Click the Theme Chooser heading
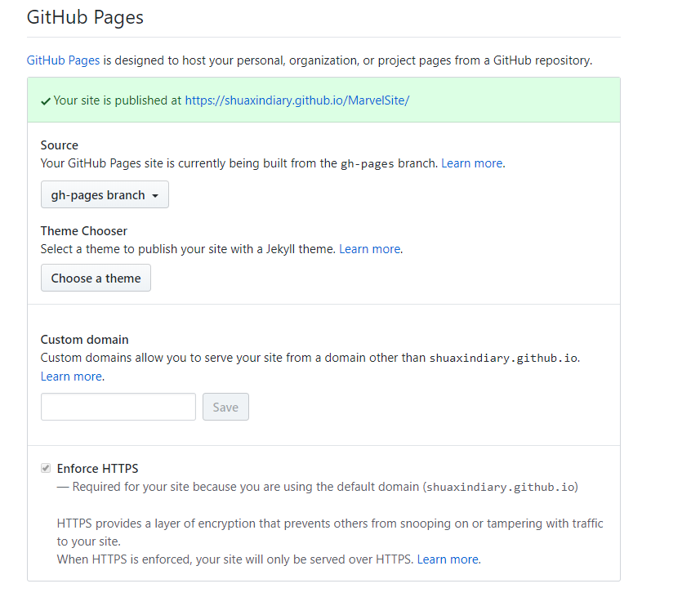This screenshot has width=700, height=606. tap(84, 231)
